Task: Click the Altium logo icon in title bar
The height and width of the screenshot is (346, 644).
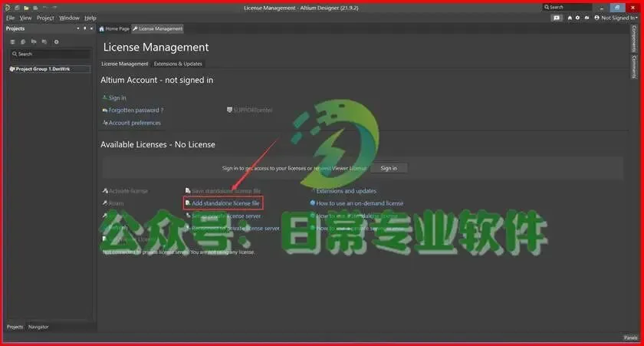Action: 8,8
